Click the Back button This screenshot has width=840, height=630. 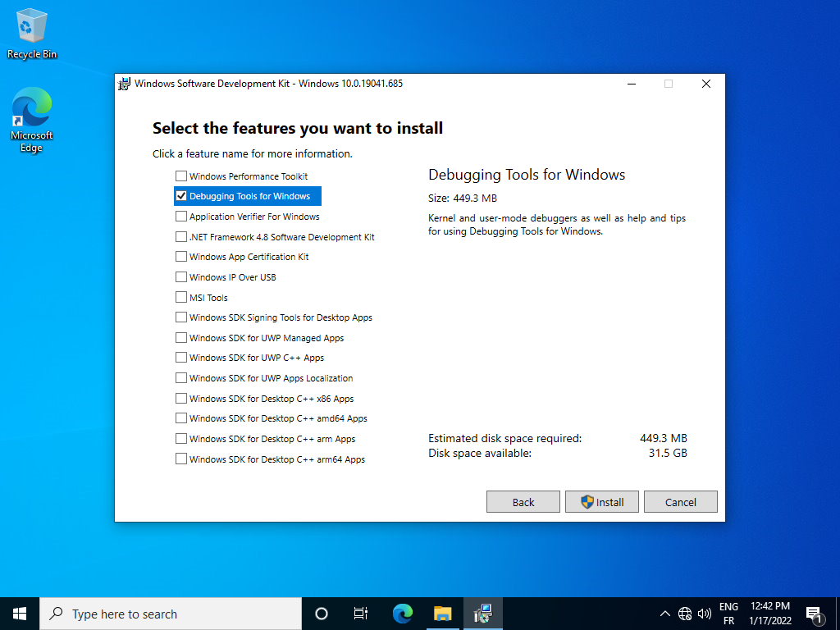tap(523, 502)
